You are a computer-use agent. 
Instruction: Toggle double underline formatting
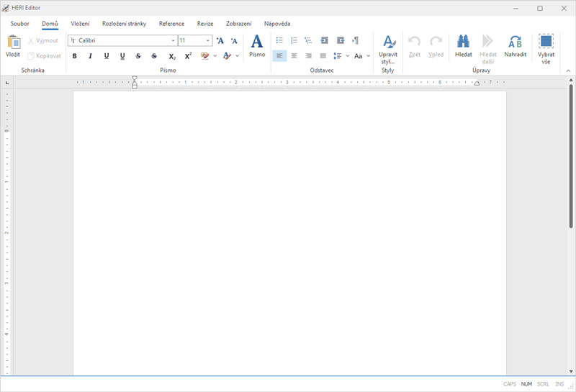click(x=122, y=56)
